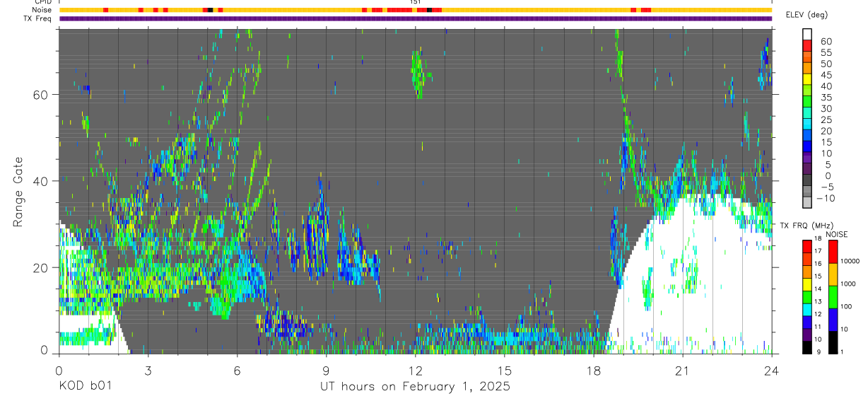Click the purple TX Freq bar above the plot
The image size is (868, 401).
(416, 18)
